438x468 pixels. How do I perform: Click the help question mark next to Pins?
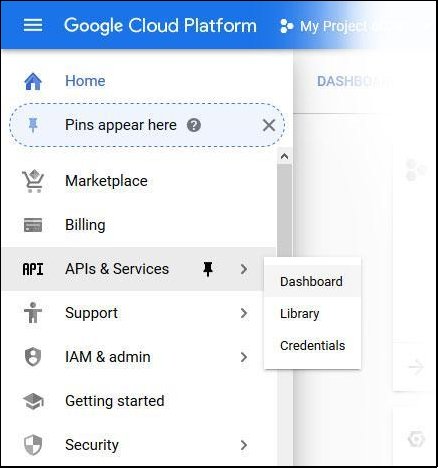[194, 125]
